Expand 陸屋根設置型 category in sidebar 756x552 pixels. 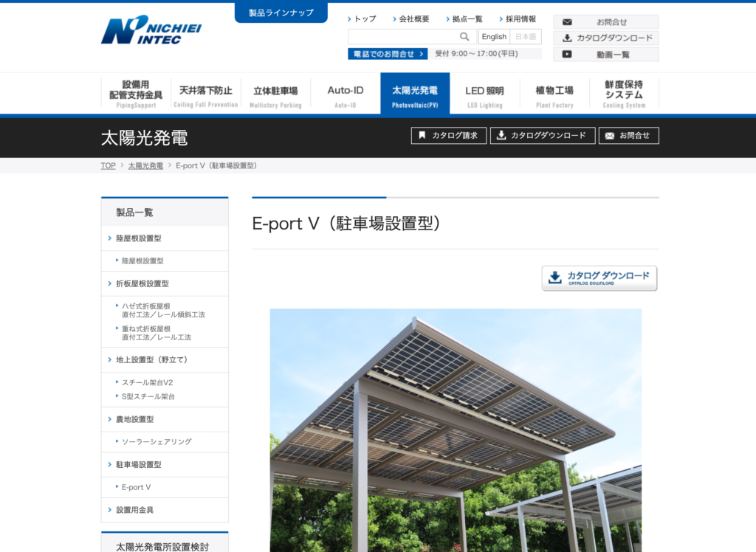[x=138, y=238]
